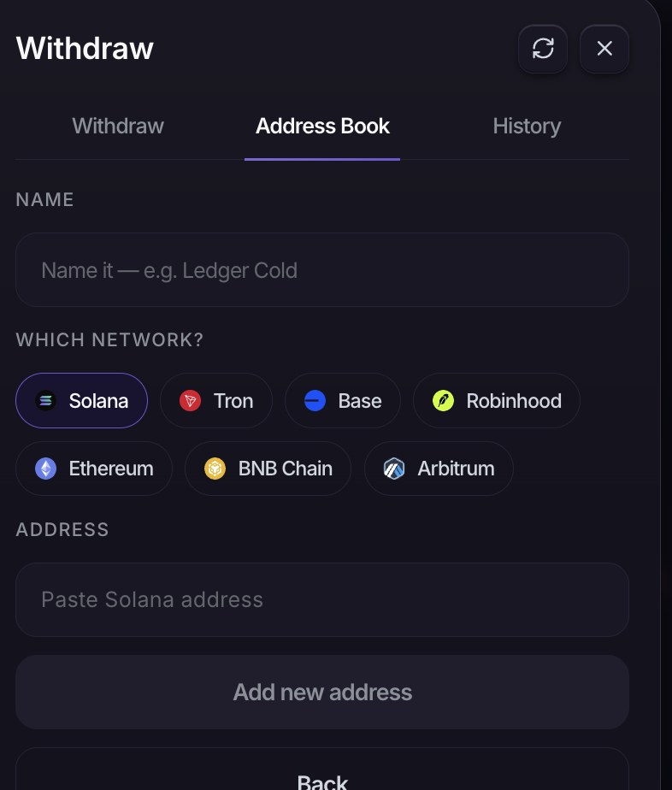Click the refresh icon next to Withdraw title
This screenshot has width=672, height=790.
coord(543,49)
